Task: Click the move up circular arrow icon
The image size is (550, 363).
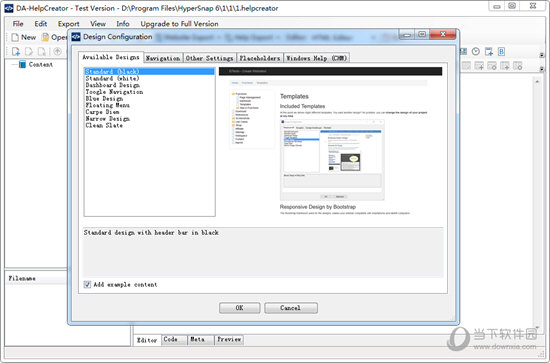Action: click(x=58, y=52)
